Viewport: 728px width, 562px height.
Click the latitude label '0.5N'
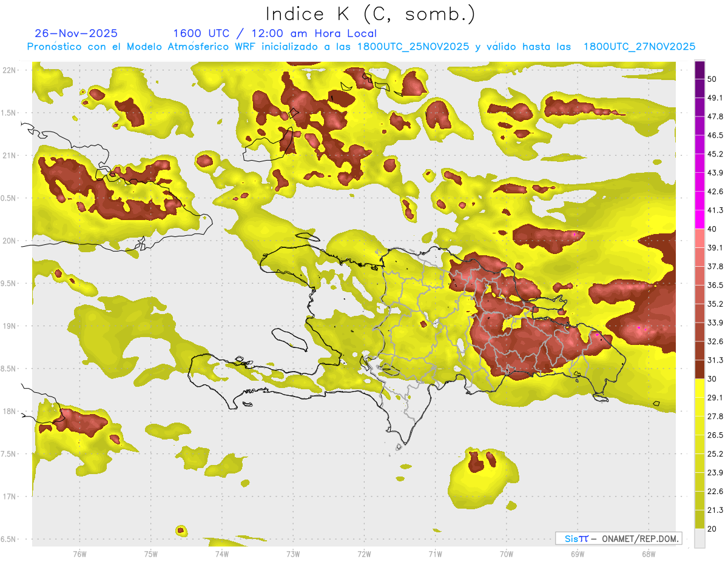(x=9, y=198)
